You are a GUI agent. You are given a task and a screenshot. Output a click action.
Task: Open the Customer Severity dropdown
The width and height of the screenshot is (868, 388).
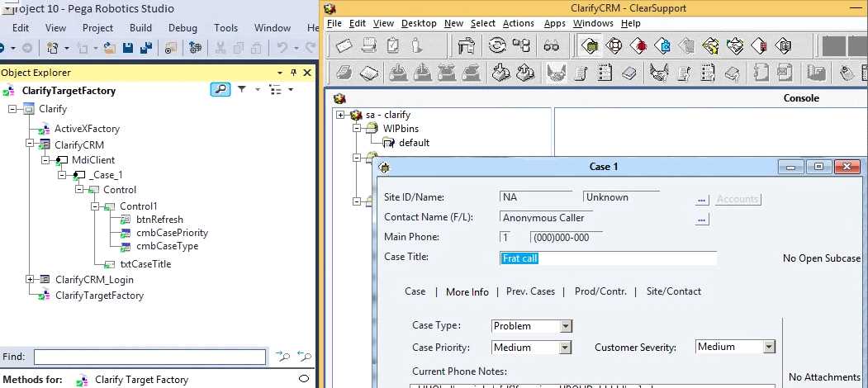tap(768, 348)
